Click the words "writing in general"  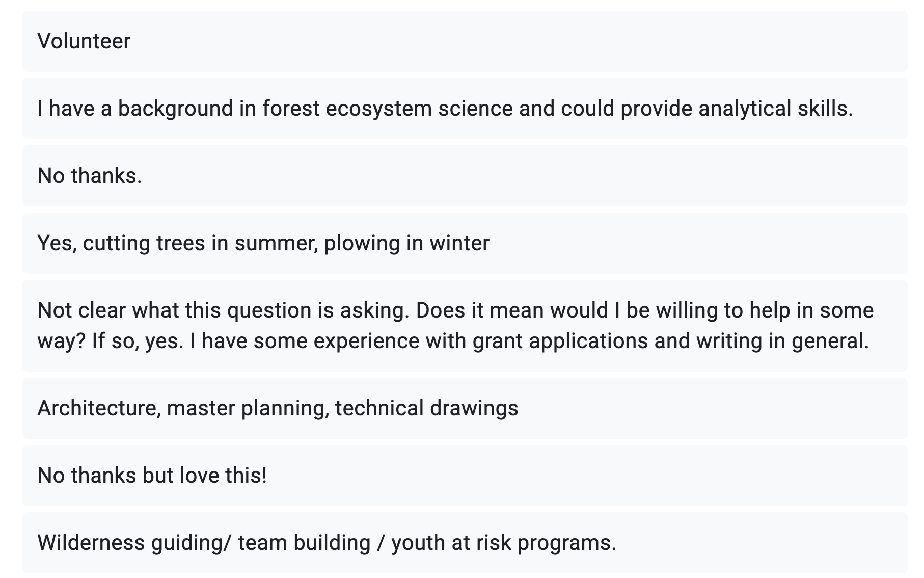click(781, 341)
